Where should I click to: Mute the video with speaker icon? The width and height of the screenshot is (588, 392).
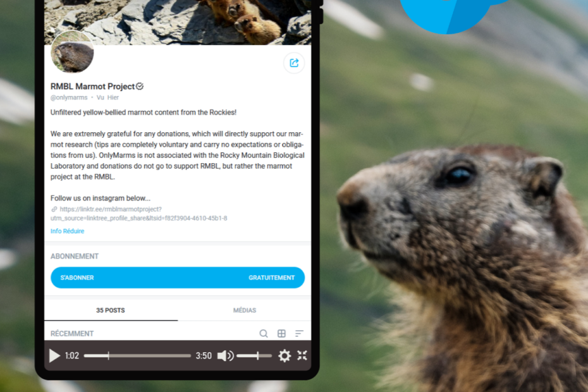[x=225, y=355]
